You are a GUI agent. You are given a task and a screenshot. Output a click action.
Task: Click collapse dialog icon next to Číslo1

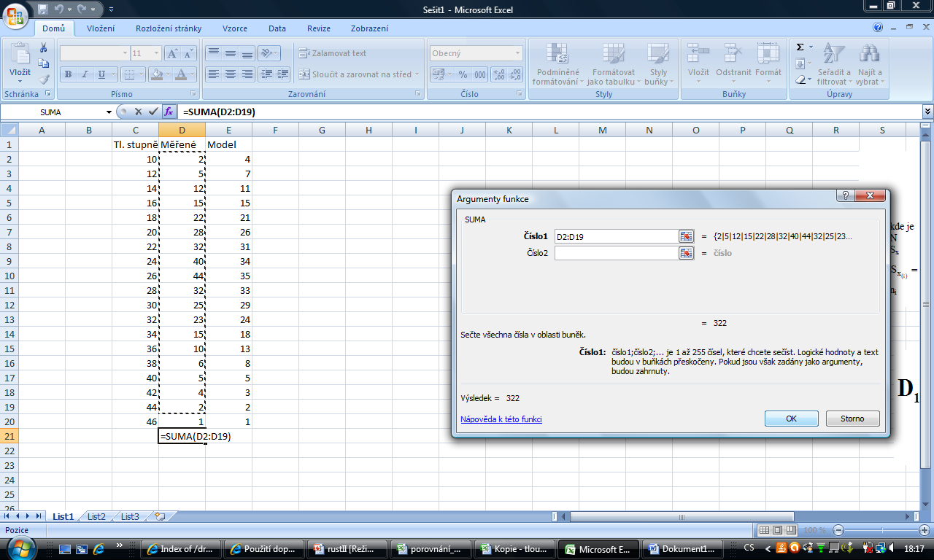pyautogui.click(x=686, y=236)
